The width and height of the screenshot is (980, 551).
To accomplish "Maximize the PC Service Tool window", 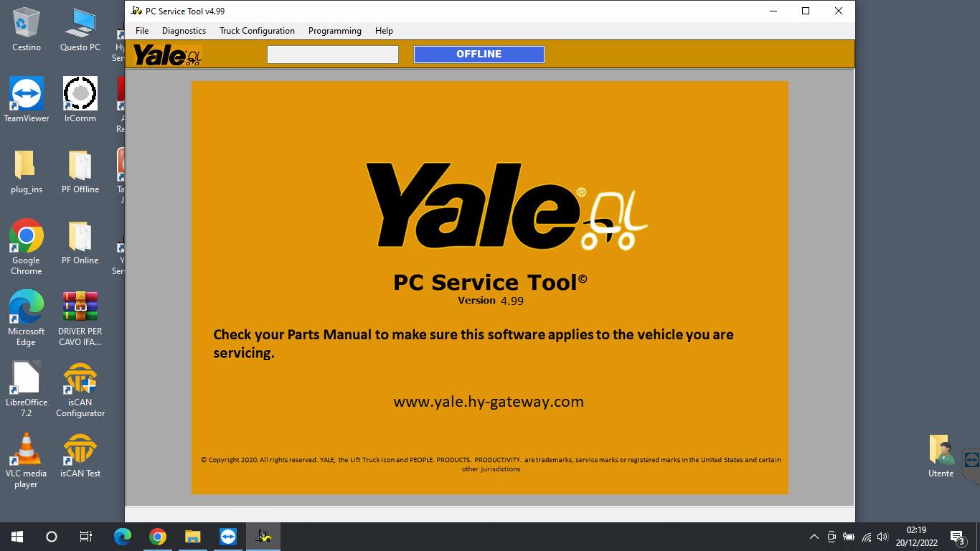I will point(806,11).
